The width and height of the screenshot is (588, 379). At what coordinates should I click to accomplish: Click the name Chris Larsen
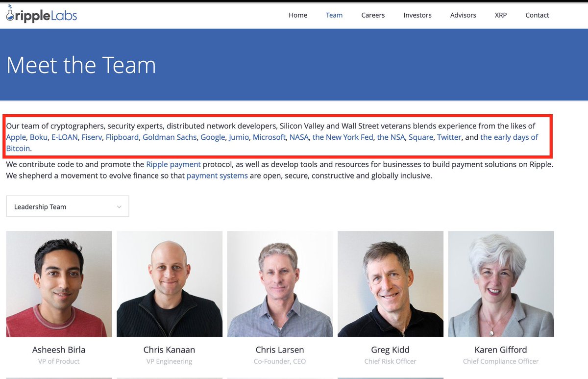(x=280, y=350)
